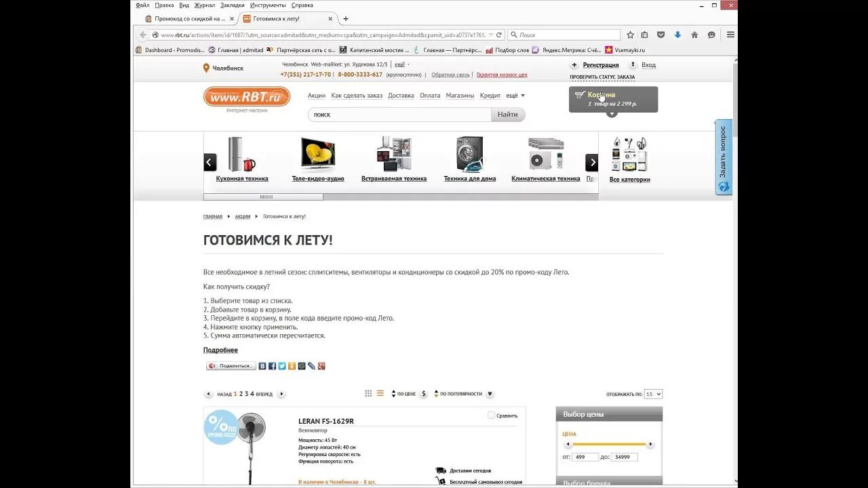
Task: Reload the page using the refresh icon
Action: (499, 35)
